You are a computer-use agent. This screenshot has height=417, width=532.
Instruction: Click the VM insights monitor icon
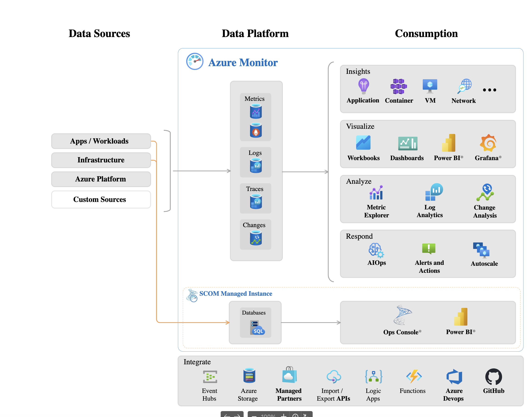(430, 87)
